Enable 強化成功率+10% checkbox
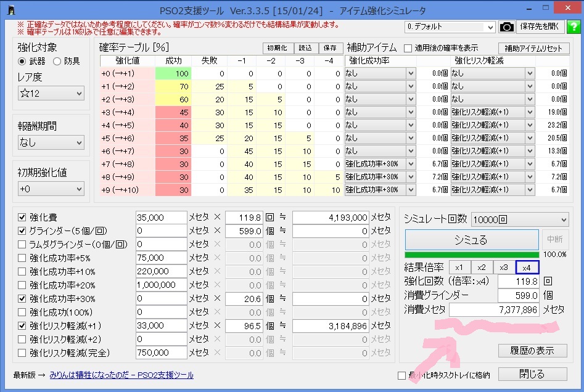This screenshot has width=584, height=392. (22, 271)
